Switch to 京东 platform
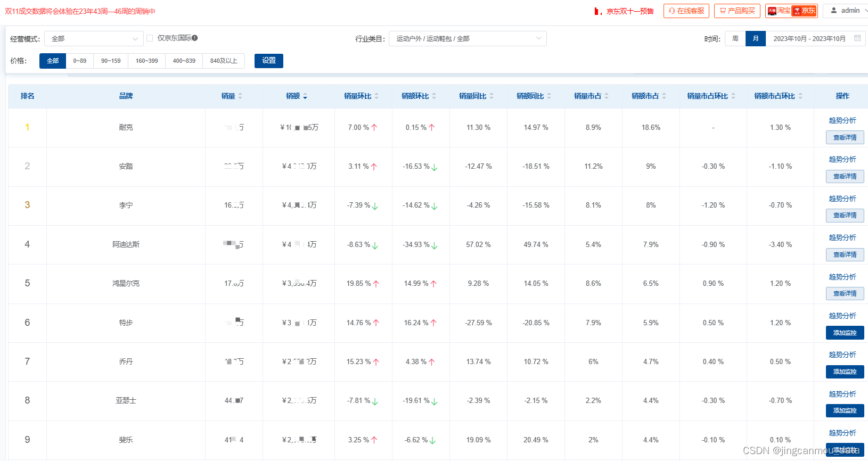Viewport: 868px width, 461px height. tap(804, 11)
